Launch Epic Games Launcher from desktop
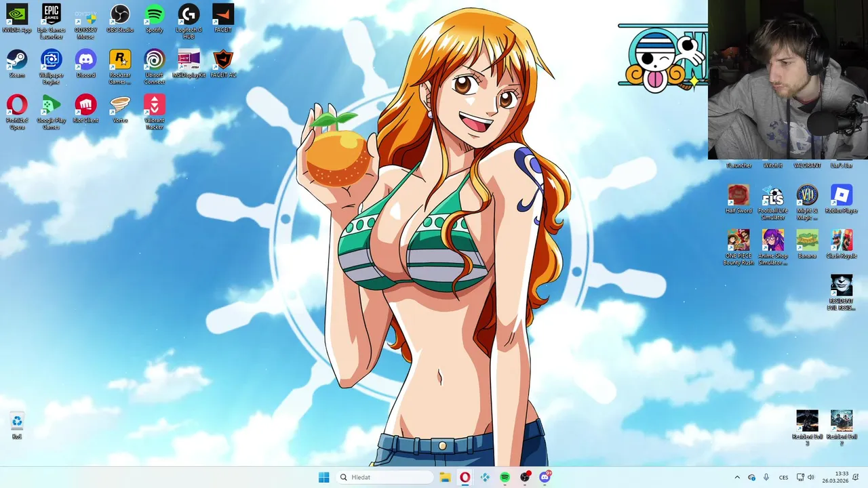 point(51,21)
